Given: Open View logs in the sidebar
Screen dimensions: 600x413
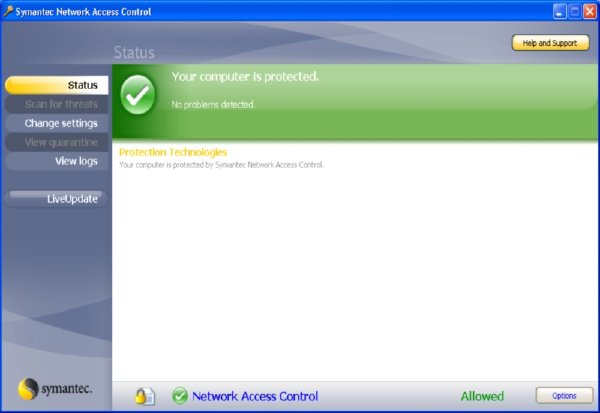Looking at the screenshot, I should 57,161.
